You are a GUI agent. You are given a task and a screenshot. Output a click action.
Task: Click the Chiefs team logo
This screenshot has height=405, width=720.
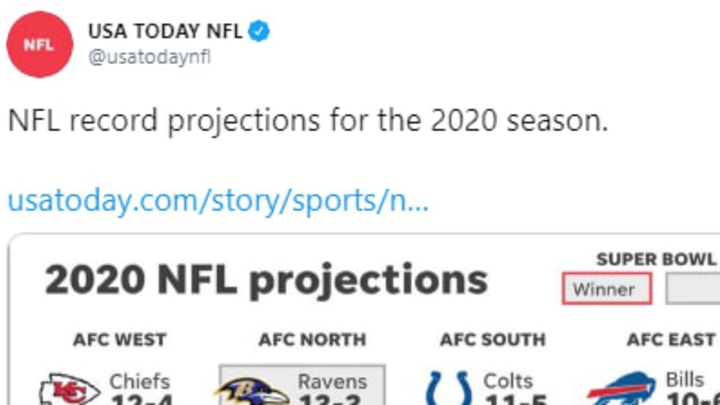pos(70,389)
